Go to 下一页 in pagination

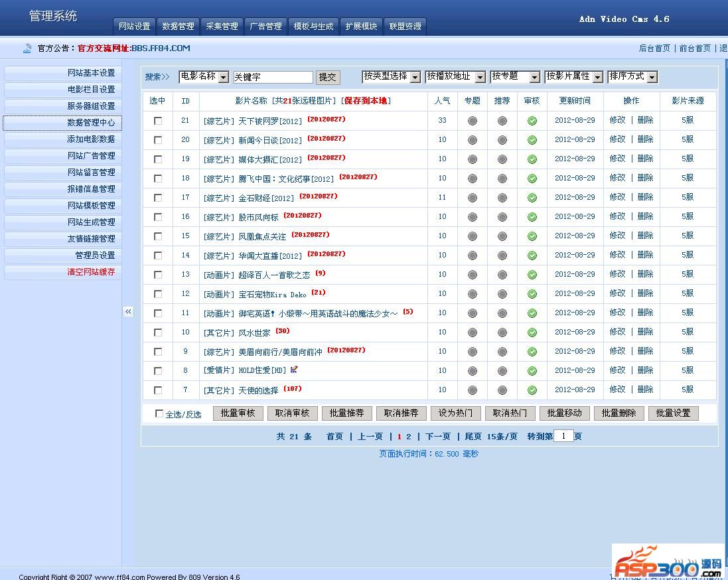(438, 437)
